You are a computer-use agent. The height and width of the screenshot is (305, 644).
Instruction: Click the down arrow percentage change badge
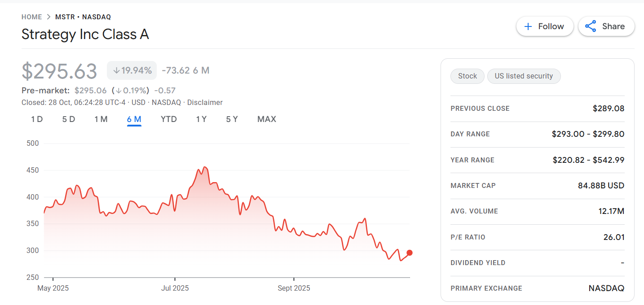(x=132, y=70)
